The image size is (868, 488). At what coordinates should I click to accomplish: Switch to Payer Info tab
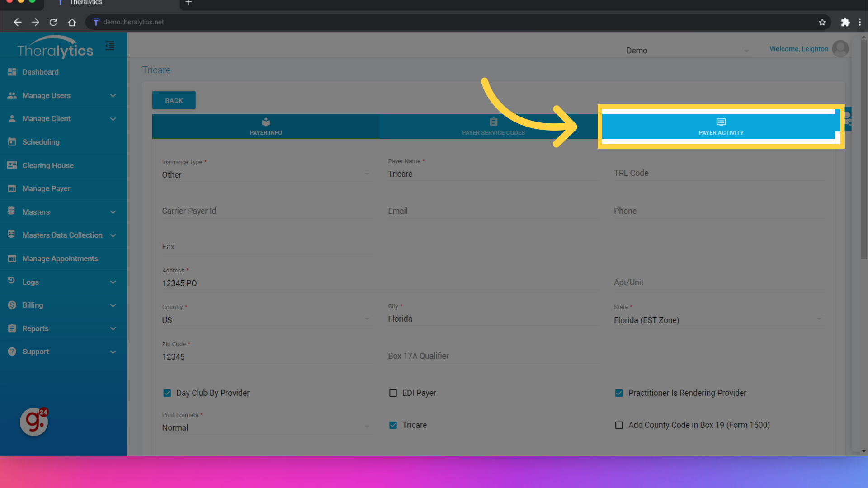266,127
